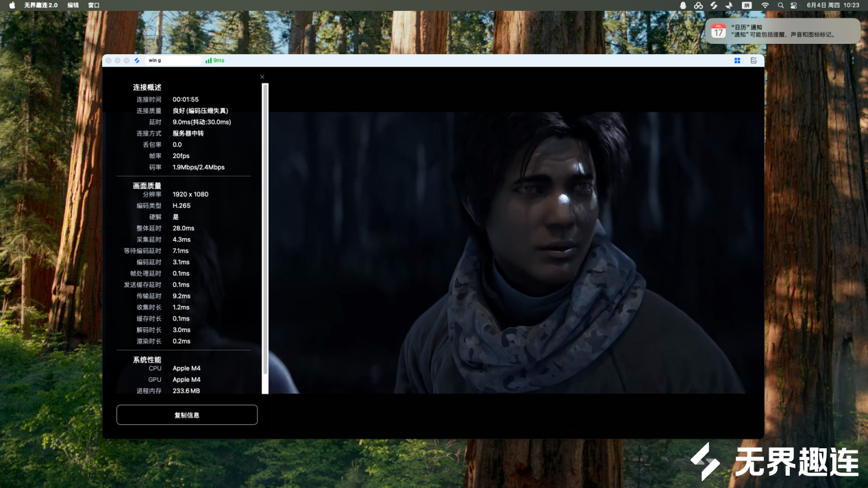868x488 pixels.
Task: Click the 编码类型 value H.265
Action: point(182,205)
